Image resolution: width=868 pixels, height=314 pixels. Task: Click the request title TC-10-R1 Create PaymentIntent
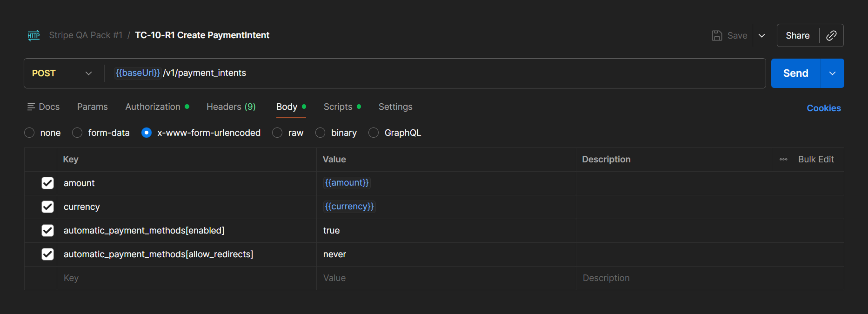[x=202, y=35]
